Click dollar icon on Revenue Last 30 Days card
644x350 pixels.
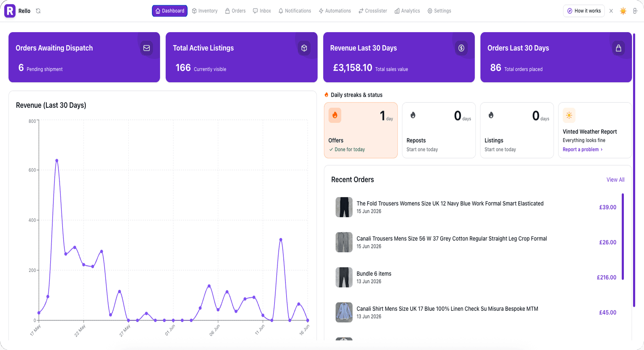pos(461,48)
